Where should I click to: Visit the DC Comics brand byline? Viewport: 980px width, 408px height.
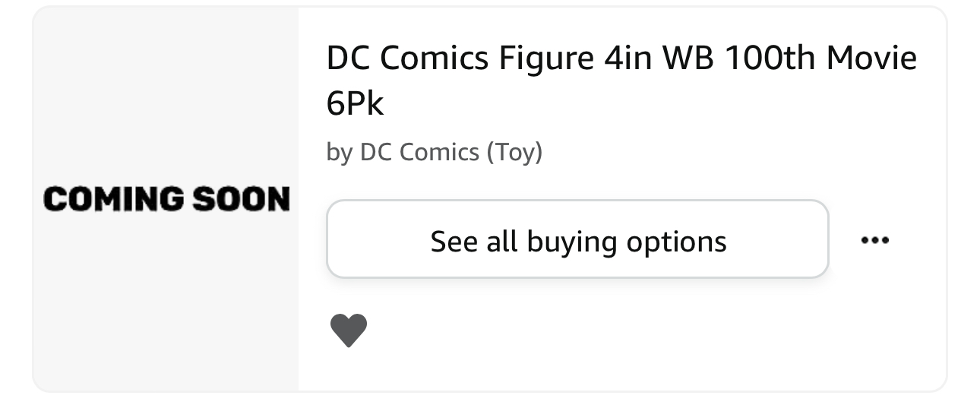coord(434,152)
